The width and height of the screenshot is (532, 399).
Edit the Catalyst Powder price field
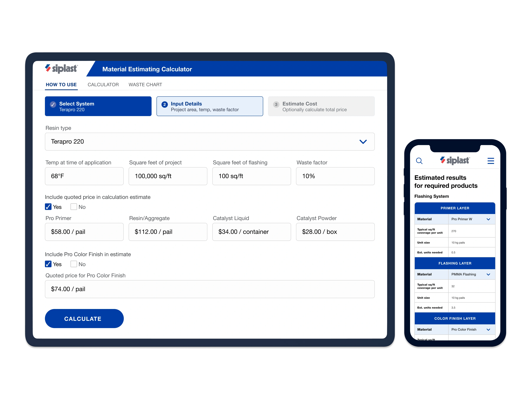click(335, 232)
